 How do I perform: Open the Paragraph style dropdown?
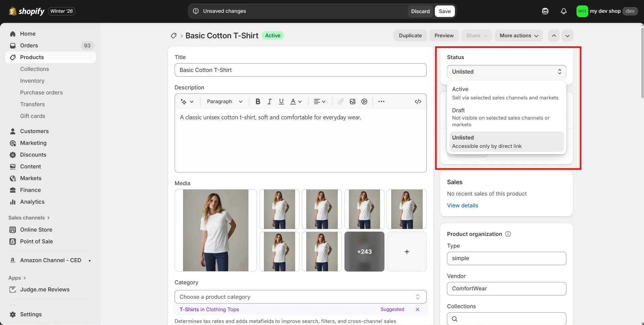tap(224, 101)
